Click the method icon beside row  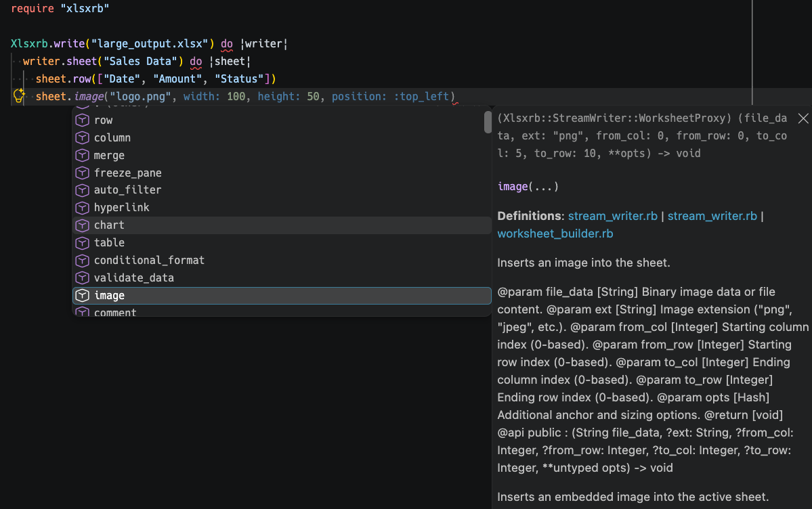point(83,120)
